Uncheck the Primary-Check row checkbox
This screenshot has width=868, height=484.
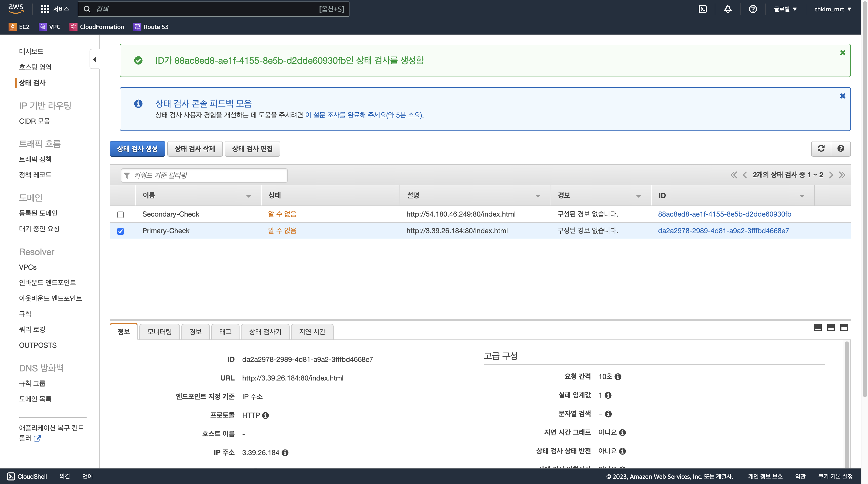coord(120,231)
